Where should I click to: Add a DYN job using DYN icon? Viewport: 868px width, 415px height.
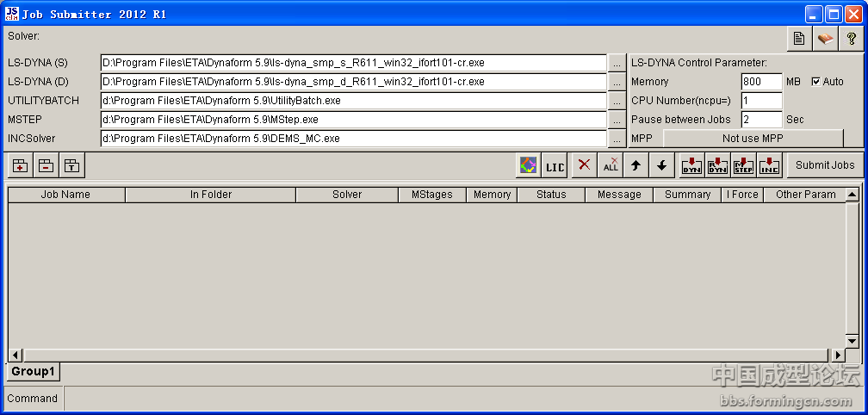(691, 166)
